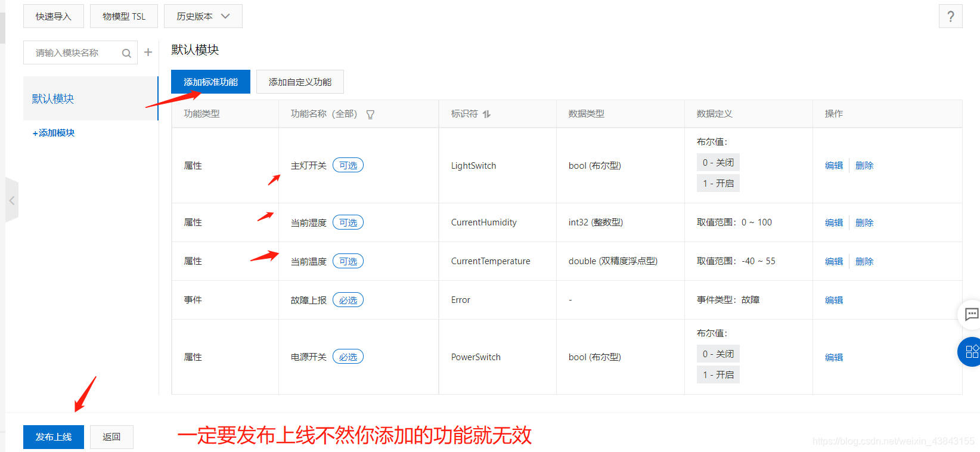Select 默认模块 in the module list
This screenshot has width=980, height=452.
[x=91, y=98]
